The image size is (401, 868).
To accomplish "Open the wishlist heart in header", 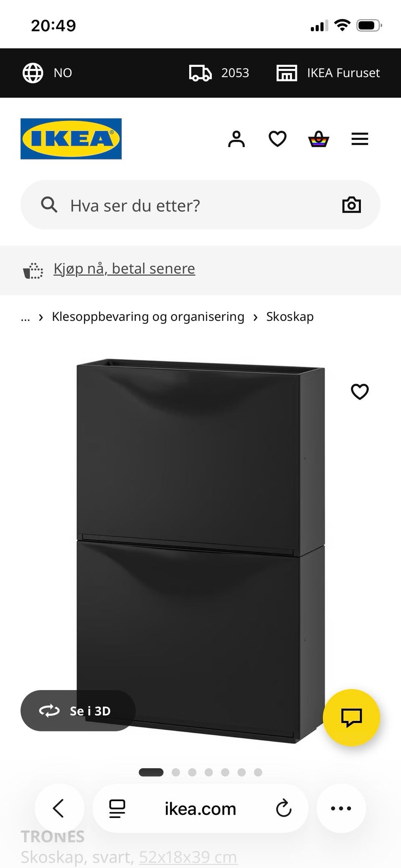I will [x=277, y=139].
